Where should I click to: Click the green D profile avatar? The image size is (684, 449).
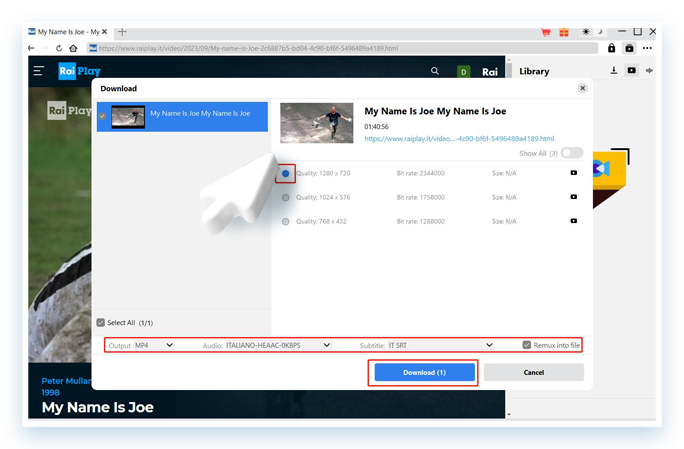click(463, 72)
